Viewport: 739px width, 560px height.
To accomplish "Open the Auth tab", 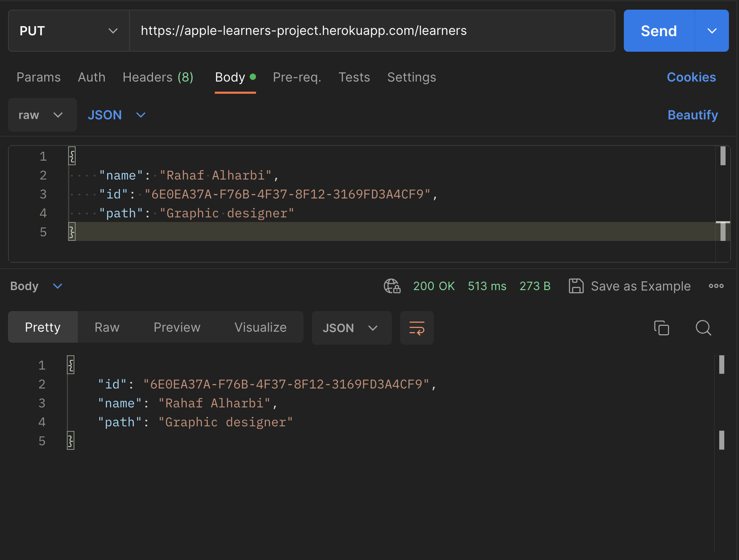I will coord(92,77).
